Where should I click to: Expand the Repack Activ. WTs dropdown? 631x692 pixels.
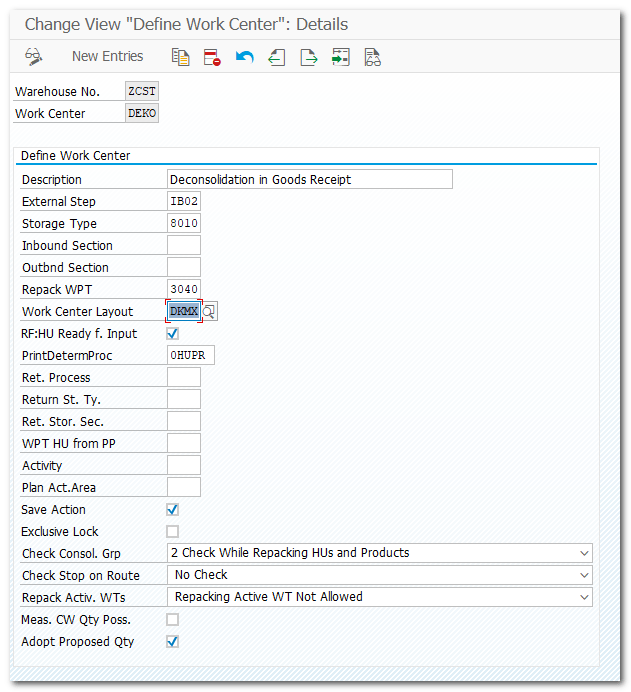coord(584,597)
